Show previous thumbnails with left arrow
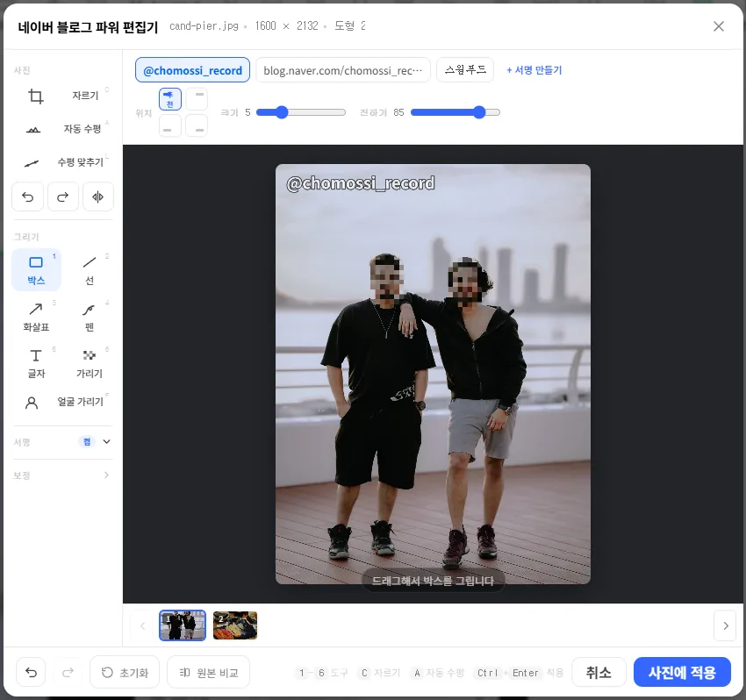This screenshot has width=746, height=700. click(142, 625)
